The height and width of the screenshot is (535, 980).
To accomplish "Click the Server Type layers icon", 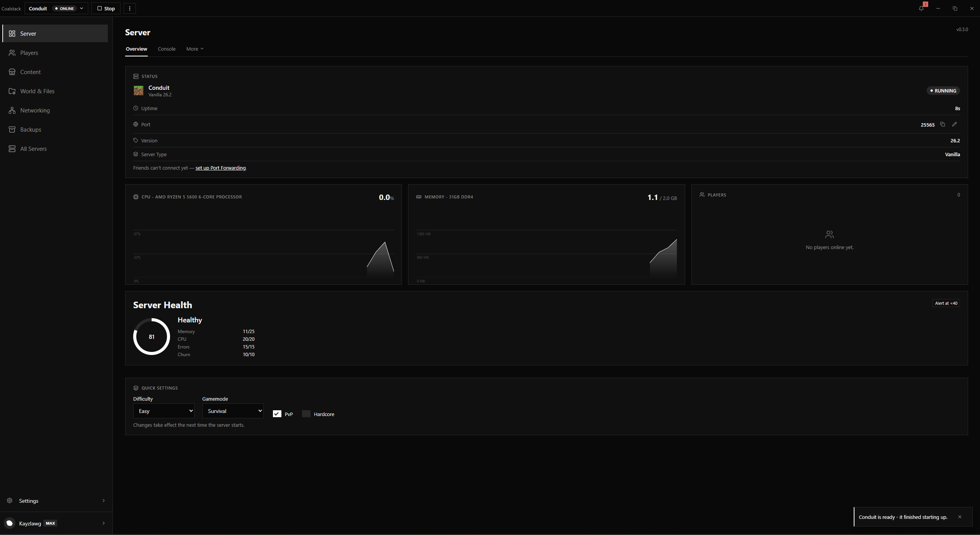I will tap(136, 154).
